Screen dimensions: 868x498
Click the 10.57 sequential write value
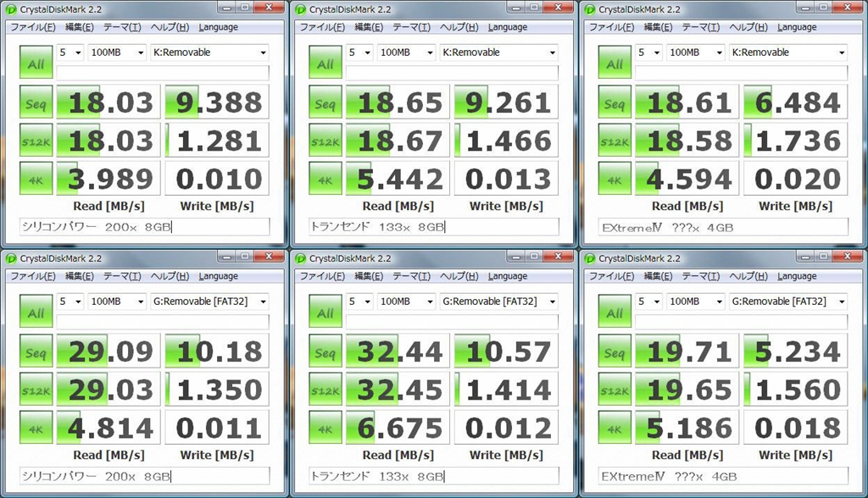coord(507,351)
